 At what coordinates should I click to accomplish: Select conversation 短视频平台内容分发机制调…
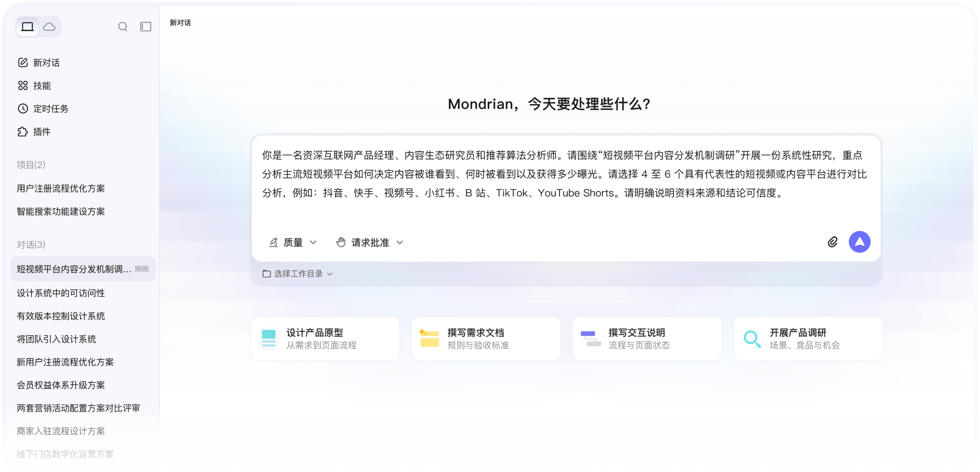click(x=83, y=269)
